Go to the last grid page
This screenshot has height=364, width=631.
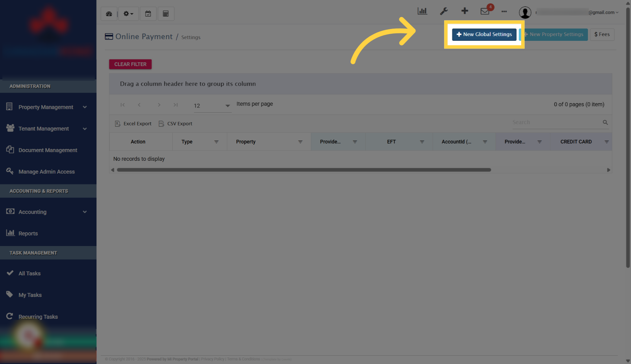[x=176, y=105]
